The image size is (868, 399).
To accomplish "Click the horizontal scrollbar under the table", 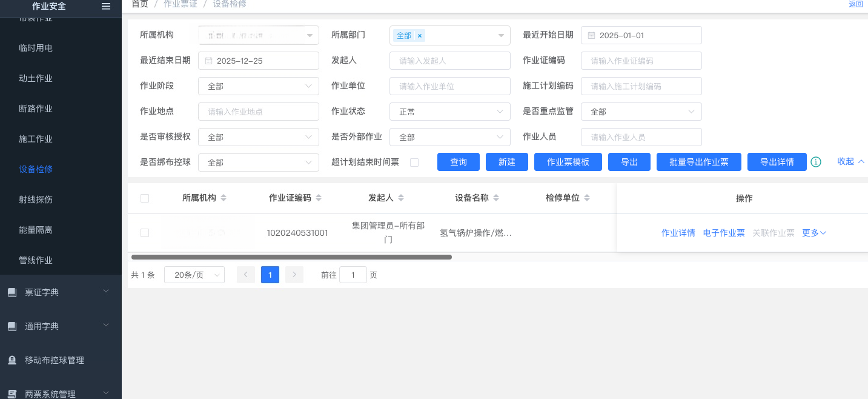I will point(291,257).
